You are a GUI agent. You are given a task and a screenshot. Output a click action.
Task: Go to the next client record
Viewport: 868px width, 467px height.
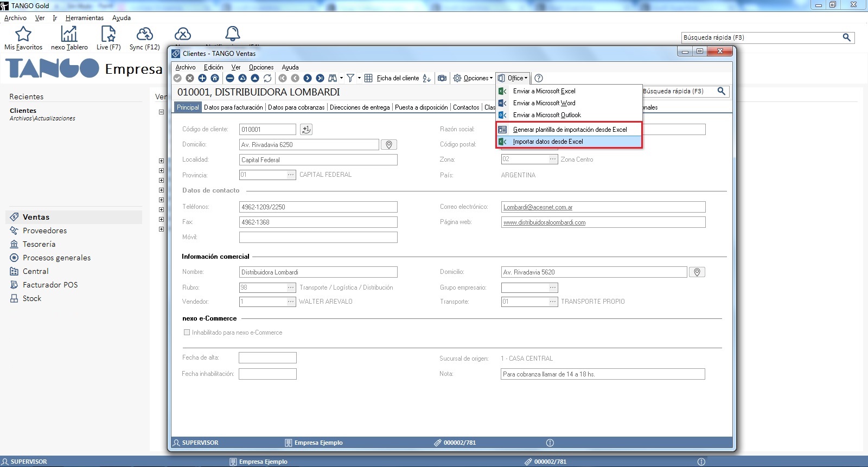308,78
